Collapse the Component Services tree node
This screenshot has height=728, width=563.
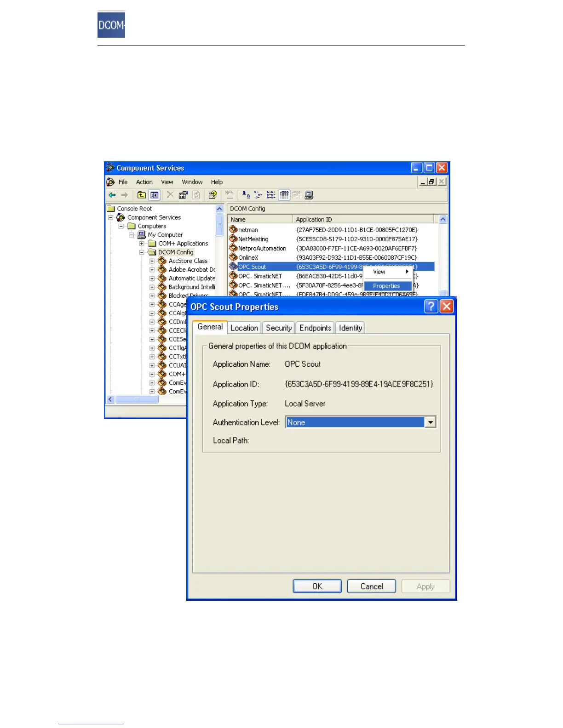tap(110, 217)
